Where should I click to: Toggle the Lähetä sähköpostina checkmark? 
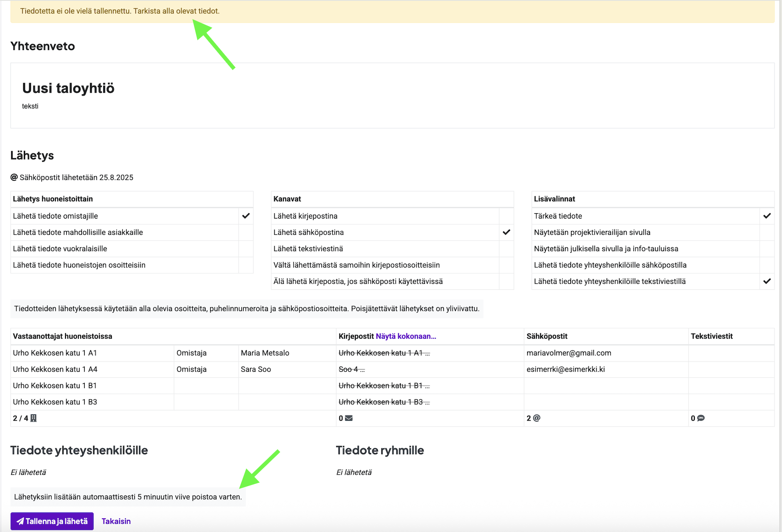tap(506, 232)
